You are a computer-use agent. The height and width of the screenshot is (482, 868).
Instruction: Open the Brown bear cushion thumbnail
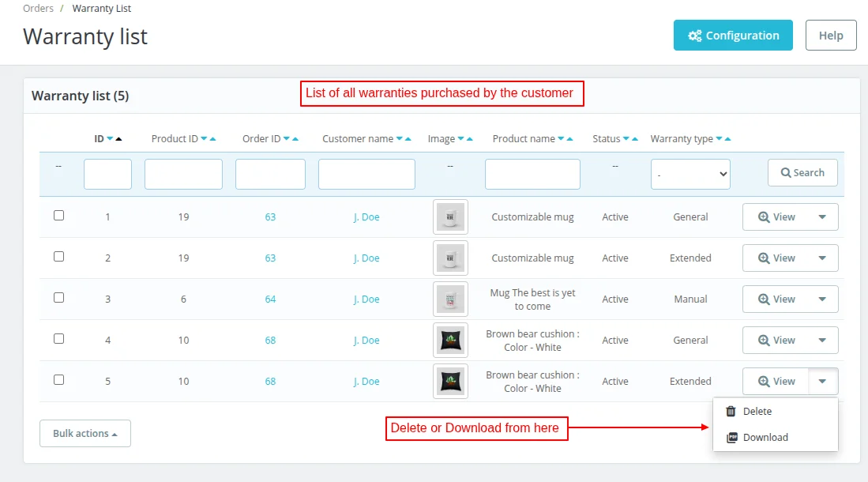tap(450, 340)
